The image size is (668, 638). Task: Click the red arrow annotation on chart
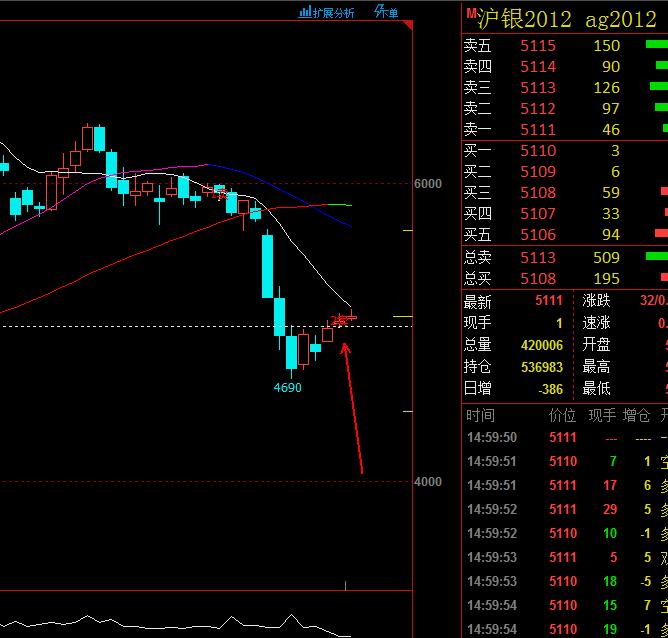353,408
